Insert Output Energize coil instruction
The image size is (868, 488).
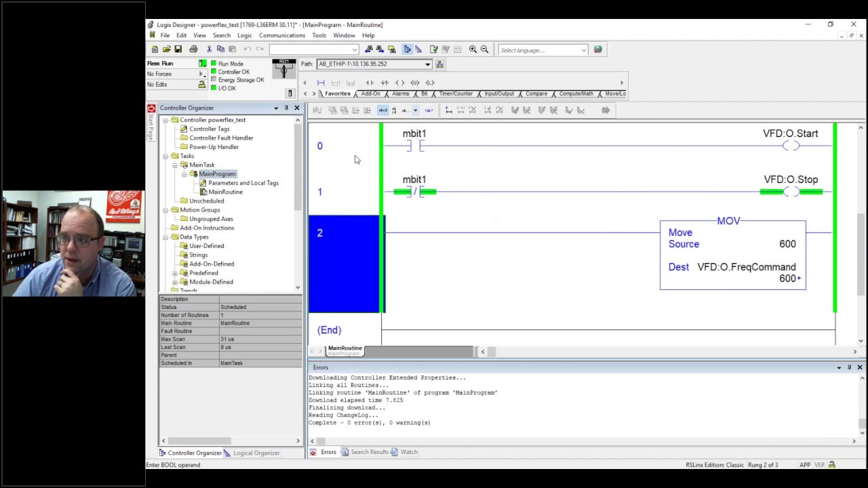pyautogui.click(x=399, y=83)
